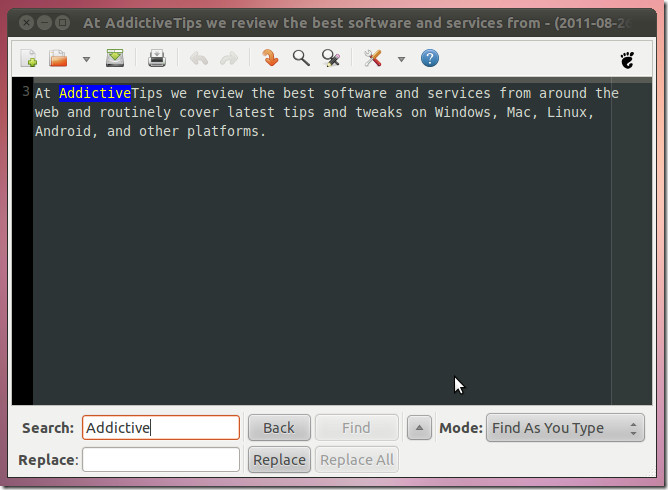This screenshot has width=668, height=490.
Task: Click the orange Jump to line icon
Action: tap(270, 58)
